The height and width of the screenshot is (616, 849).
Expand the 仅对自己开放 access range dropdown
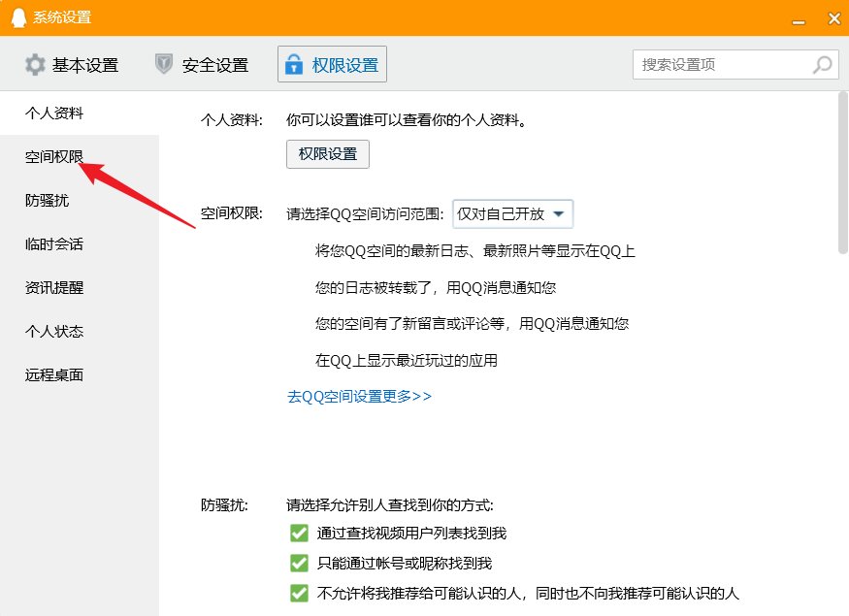tap(512, 214)
